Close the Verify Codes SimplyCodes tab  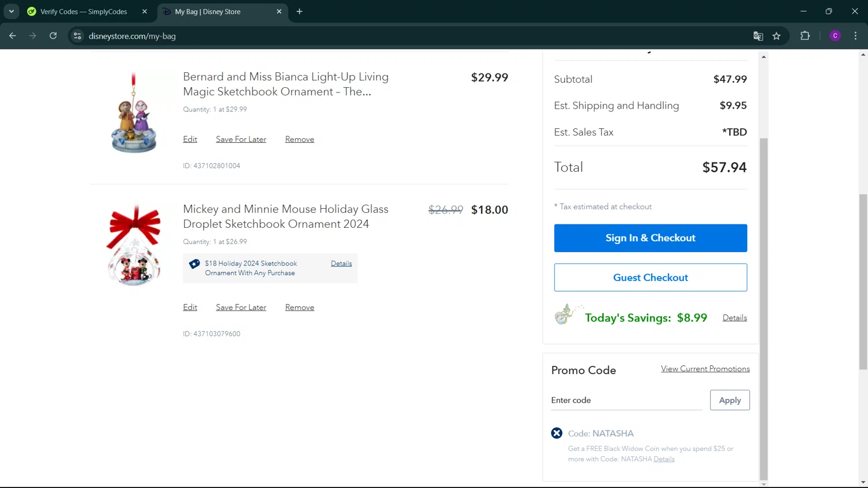(145, 12)
